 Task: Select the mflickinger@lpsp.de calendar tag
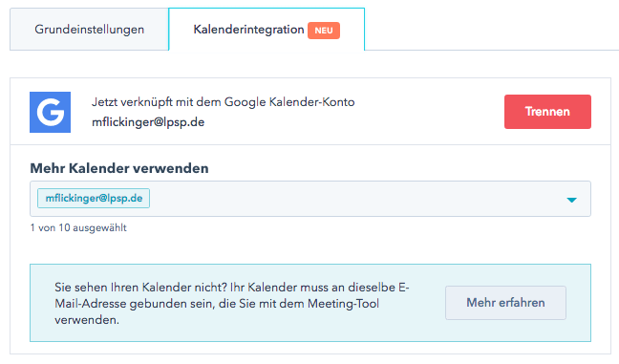click(x=94, y=198)
